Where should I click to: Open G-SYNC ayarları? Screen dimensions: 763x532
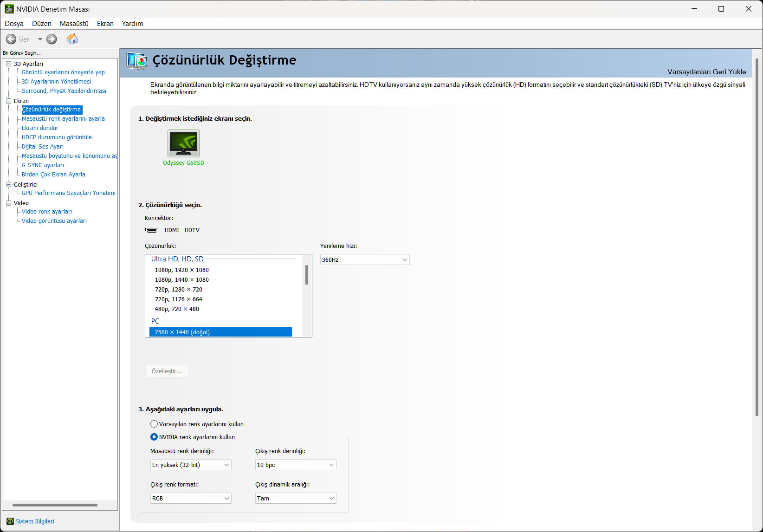click(43, 165)
